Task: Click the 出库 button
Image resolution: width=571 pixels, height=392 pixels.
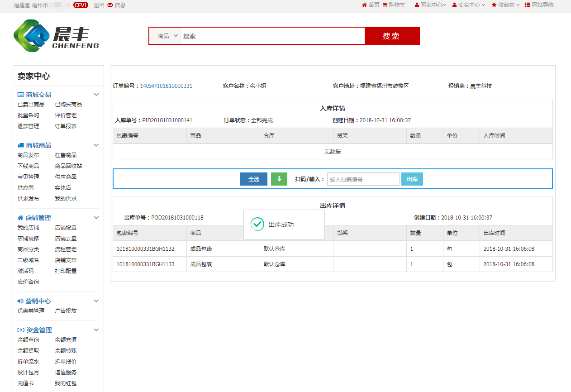Action: click(x=412, y=179)
